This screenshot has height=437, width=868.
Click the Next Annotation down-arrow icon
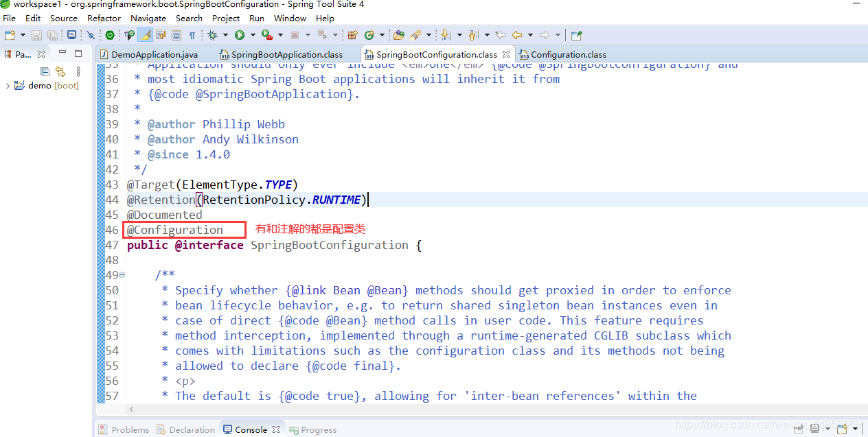click(446, 35)
